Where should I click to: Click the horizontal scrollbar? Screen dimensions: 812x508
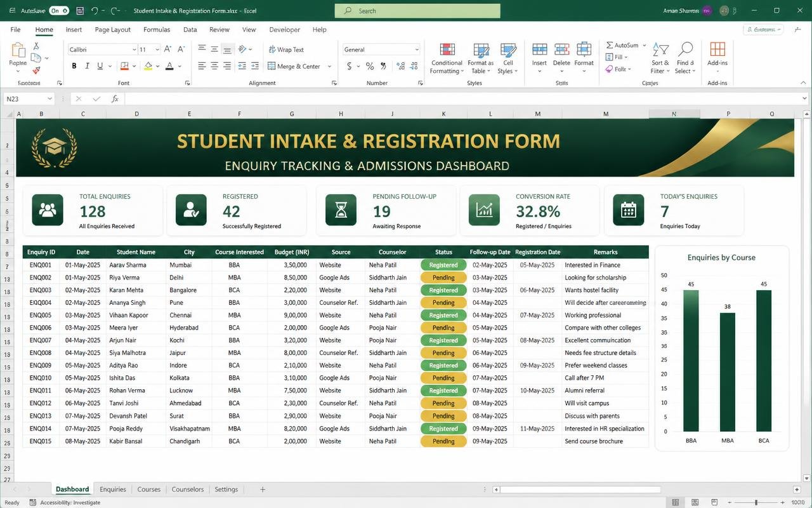[x=580, y=490]
